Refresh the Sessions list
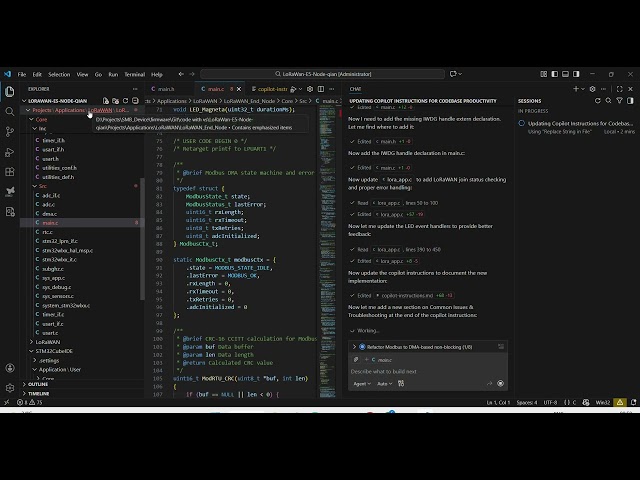Viewport: 640px width, 480px height. point(598,101)
